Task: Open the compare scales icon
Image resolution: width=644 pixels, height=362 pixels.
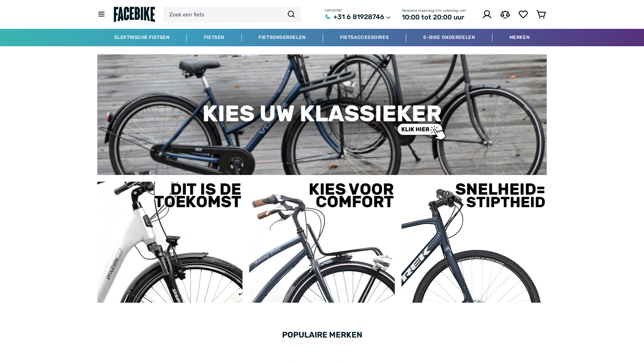Action: coord(505,14)
